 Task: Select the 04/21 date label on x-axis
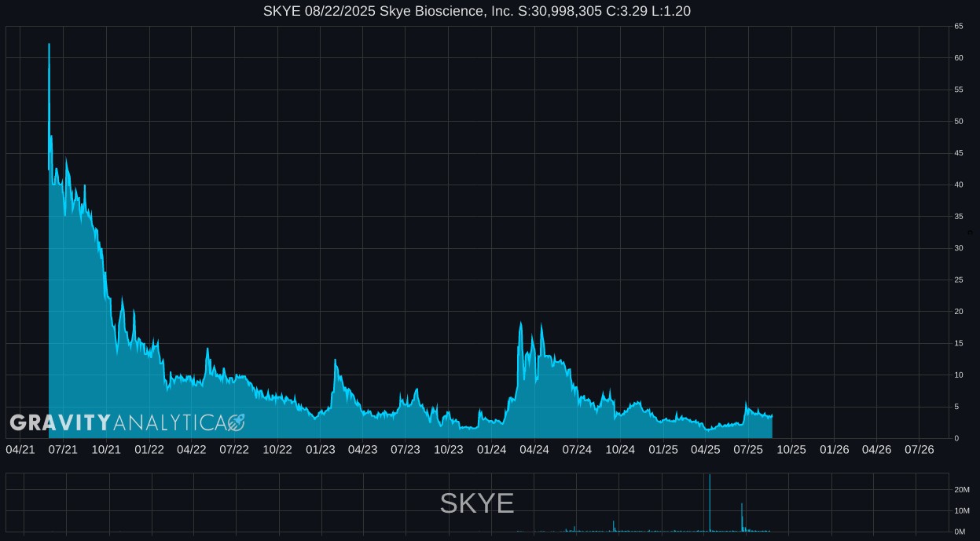pos(20,449)
